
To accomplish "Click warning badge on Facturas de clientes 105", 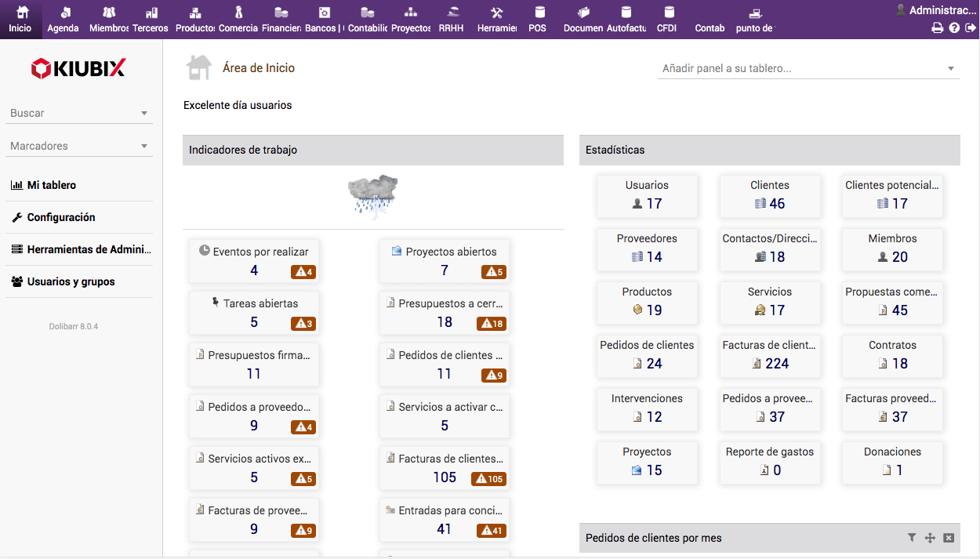I will pyautogui.click(x=488, y=479).
